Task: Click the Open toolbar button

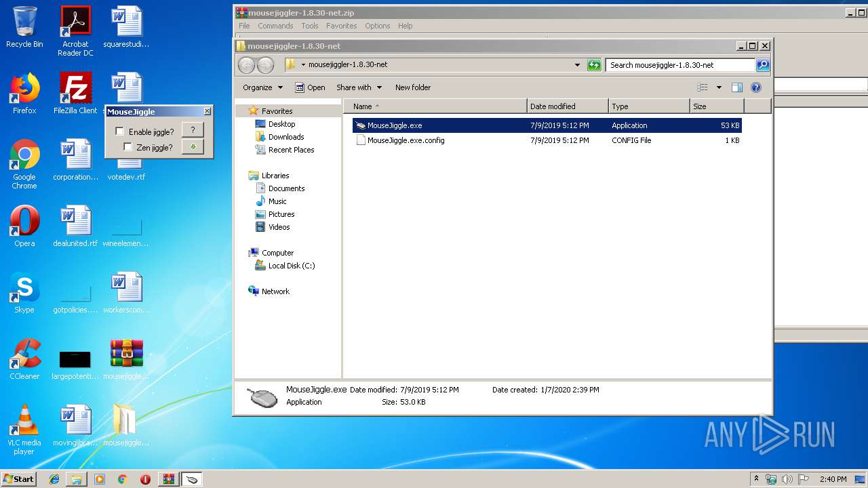Action: click(310, 87)
